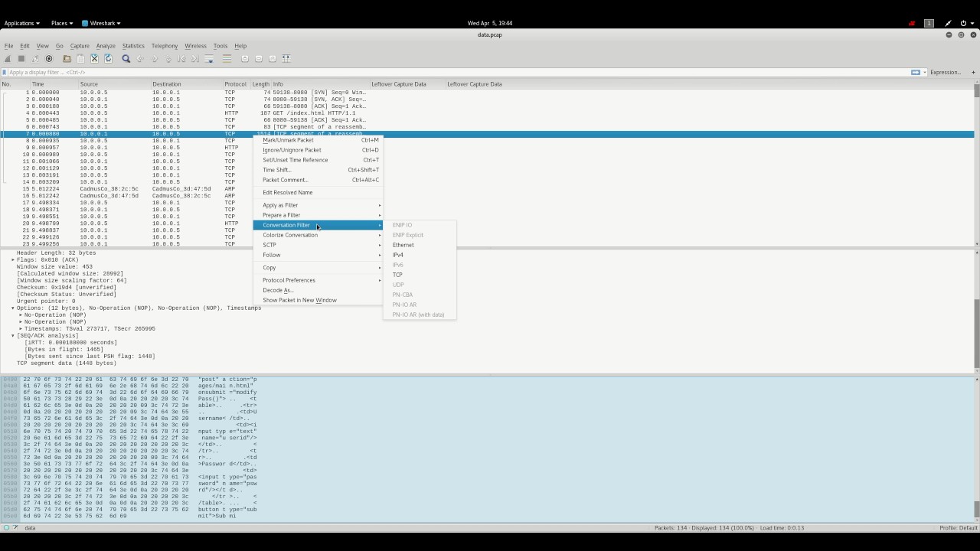This screenshot has width=980, height=551.
Task: Expand the Prepare a Filter submenu
Action: coord(318,215)
